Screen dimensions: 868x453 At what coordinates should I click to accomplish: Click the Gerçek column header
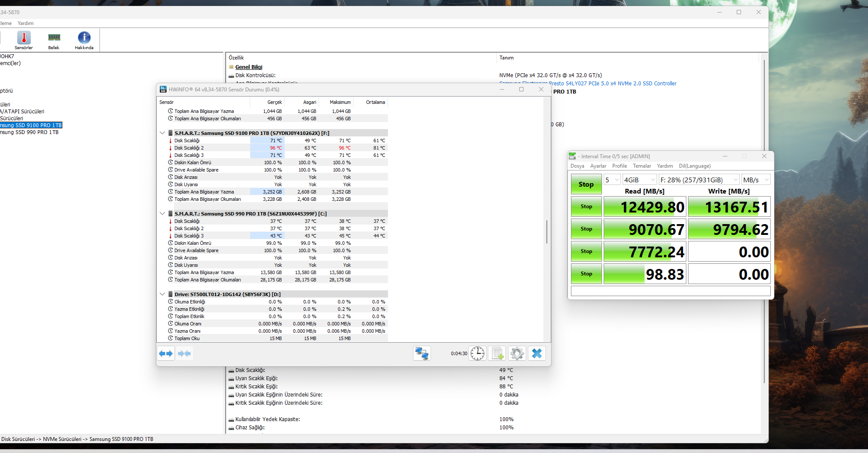pyautogui.click(x=267, y=102)
